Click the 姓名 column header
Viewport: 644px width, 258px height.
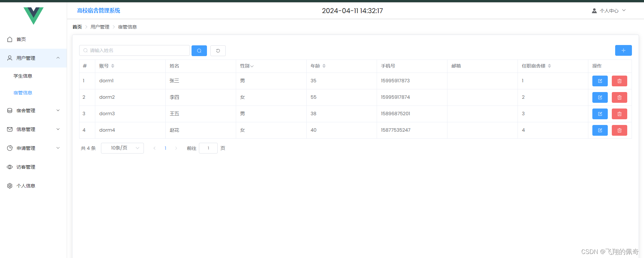click(174, 66)
